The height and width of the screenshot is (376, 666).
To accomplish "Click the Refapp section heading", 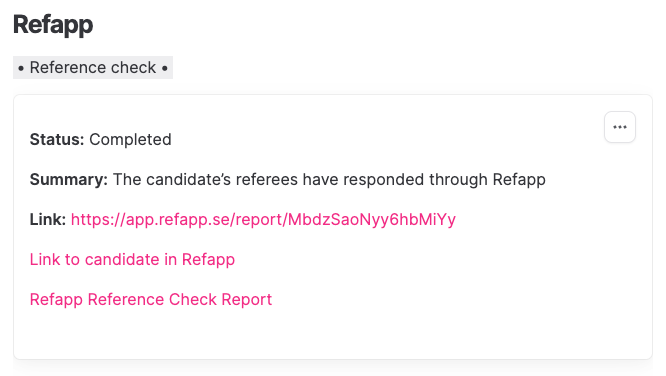I will (53, 25).
